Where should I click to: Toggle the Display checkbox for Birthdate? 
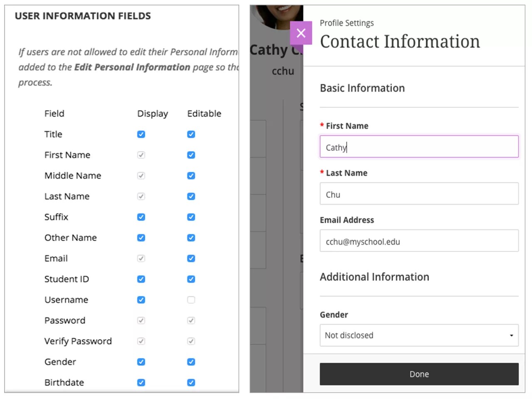(141, 382)
